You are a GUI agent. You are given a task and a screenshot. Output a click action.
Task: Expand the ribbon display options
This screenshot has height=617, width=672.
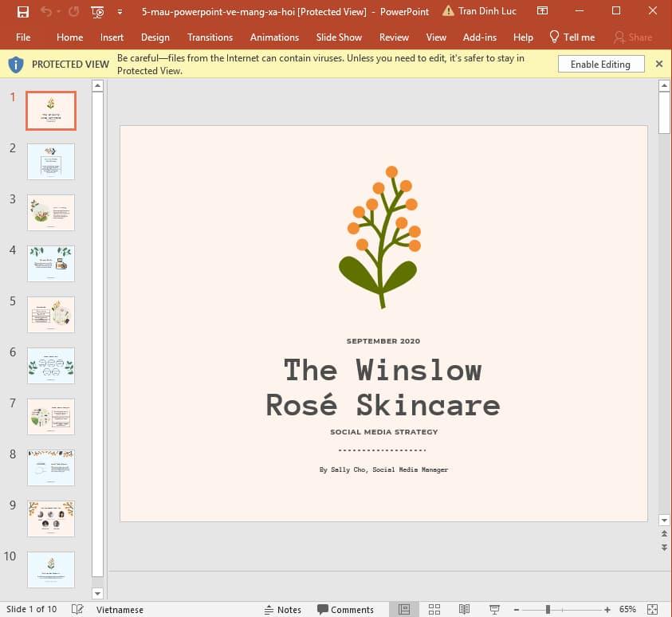pos(543,10)
